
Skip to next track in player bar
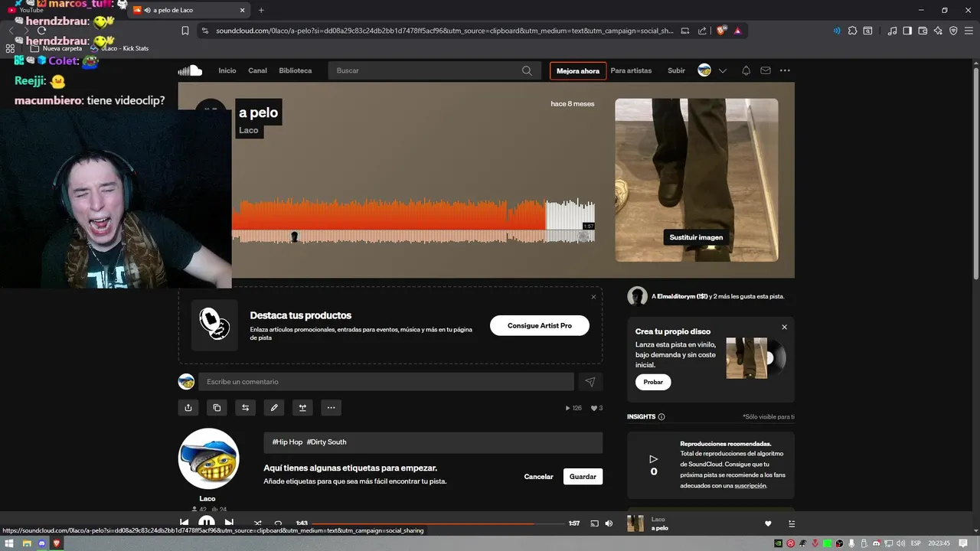point(229,523)
